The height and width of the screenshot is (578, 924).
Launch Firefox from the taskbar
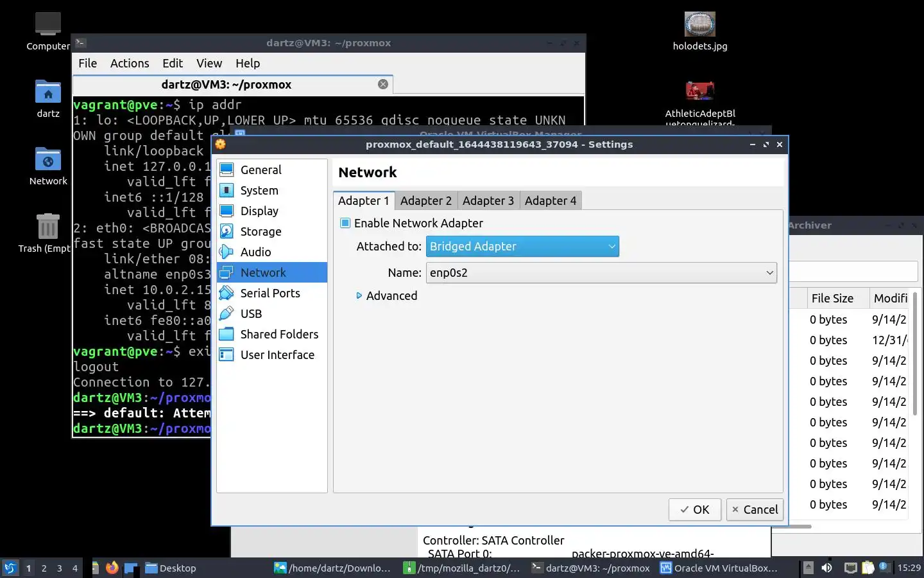tap(112, 568)
